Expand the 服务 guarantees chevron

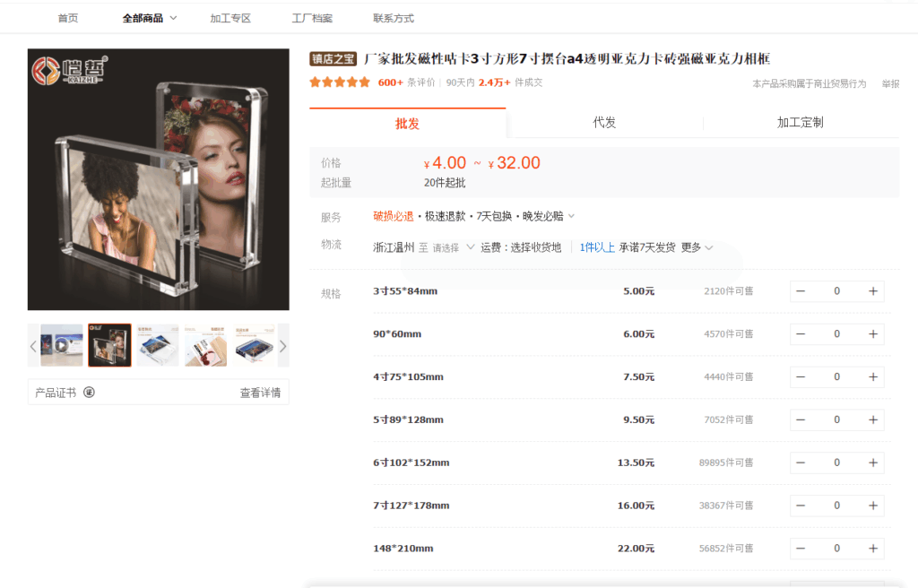[x=571, y=216]
